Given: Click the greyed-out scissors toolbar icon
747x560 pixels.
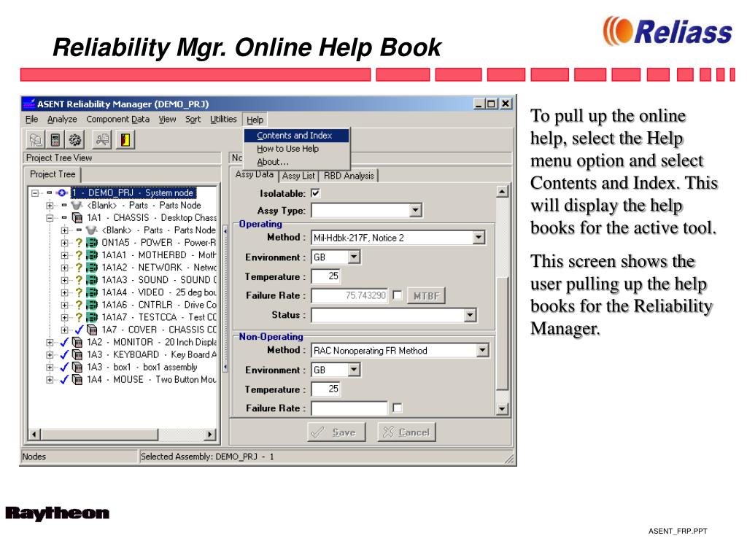Looking at the screenshot, I should click(x=102, y=139).
